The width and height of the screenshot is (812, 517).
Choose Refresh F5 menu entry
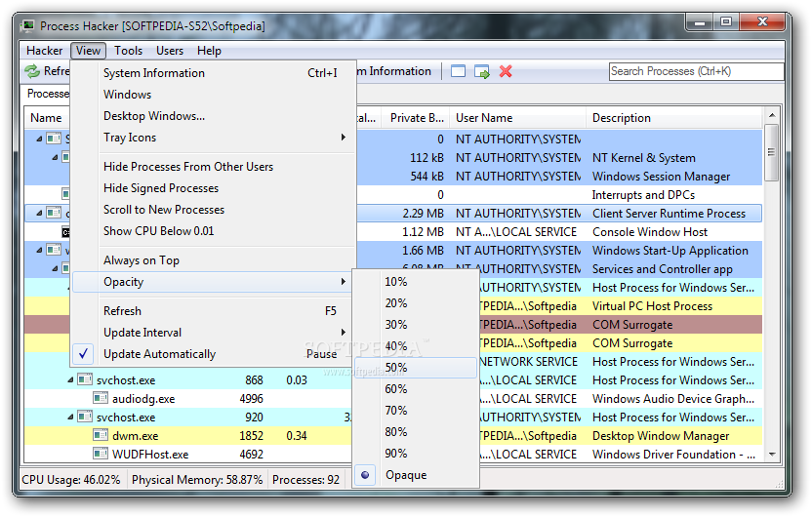point(214,311)
